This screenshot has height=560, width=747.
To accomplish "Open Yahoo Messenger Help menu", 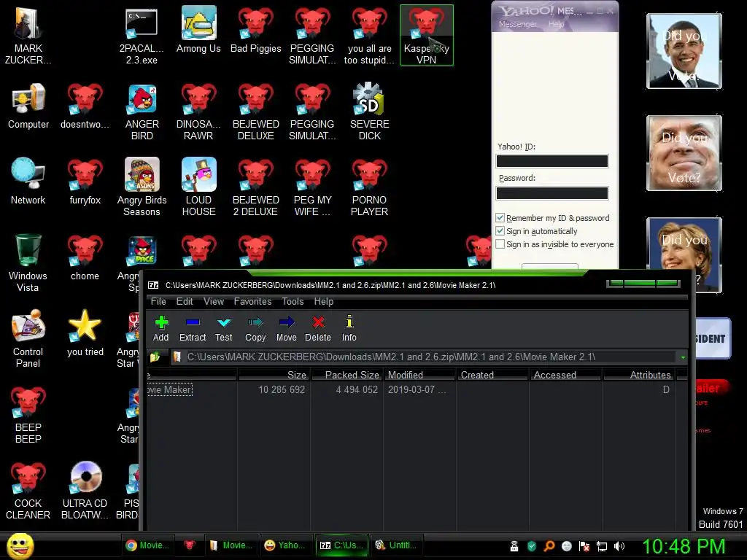I will click(556, 24).
